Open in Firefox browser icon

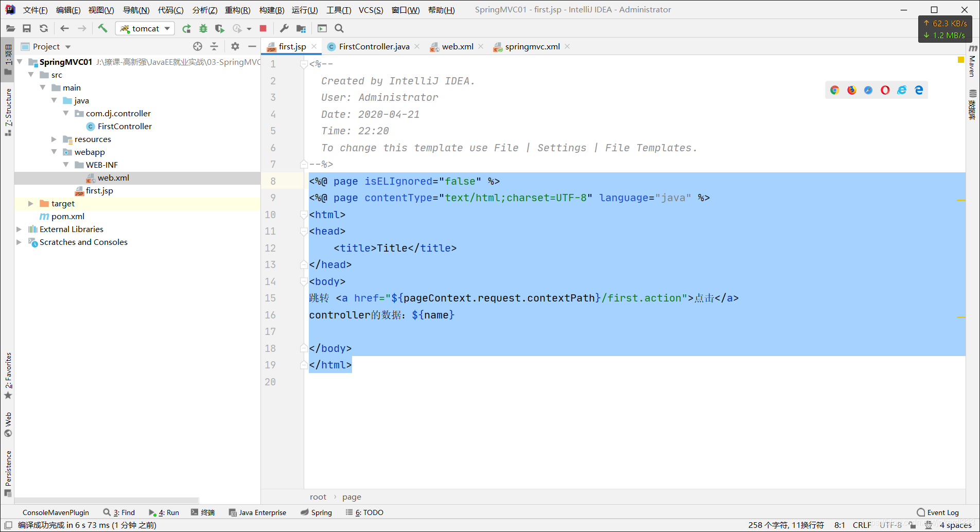pos(852,90)
